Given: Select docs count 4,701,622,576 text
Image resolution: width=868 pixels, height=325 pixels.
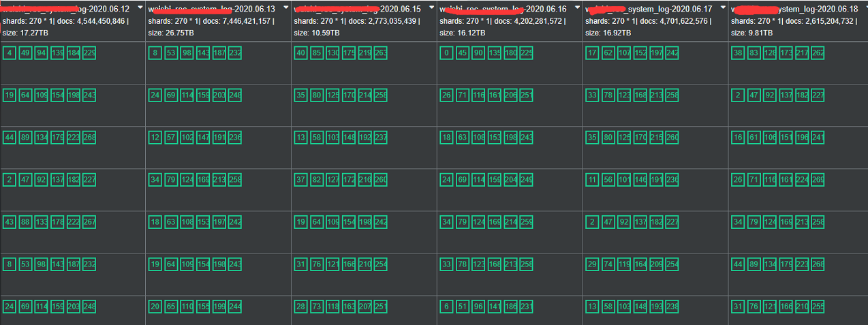Looking at the screenshot, I should pyautogui.click(x=675, y=21).
